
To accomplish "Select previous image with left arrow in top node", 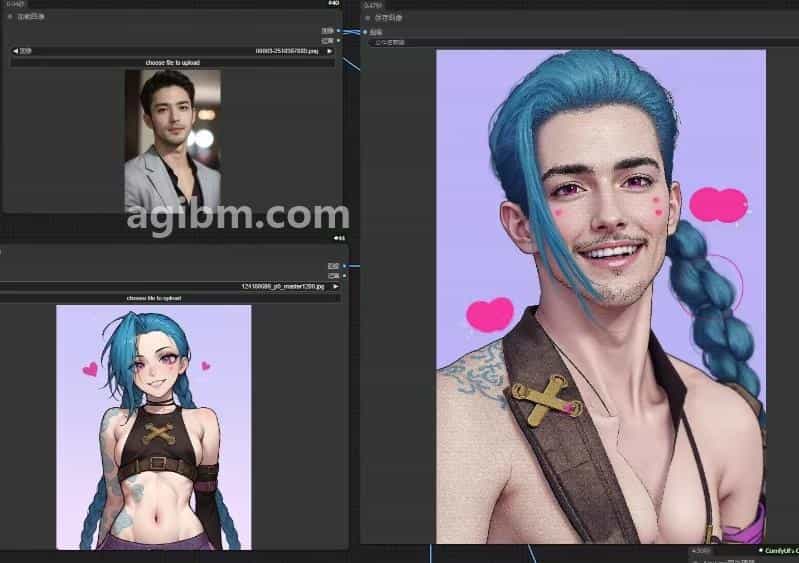I will point(15,50).
